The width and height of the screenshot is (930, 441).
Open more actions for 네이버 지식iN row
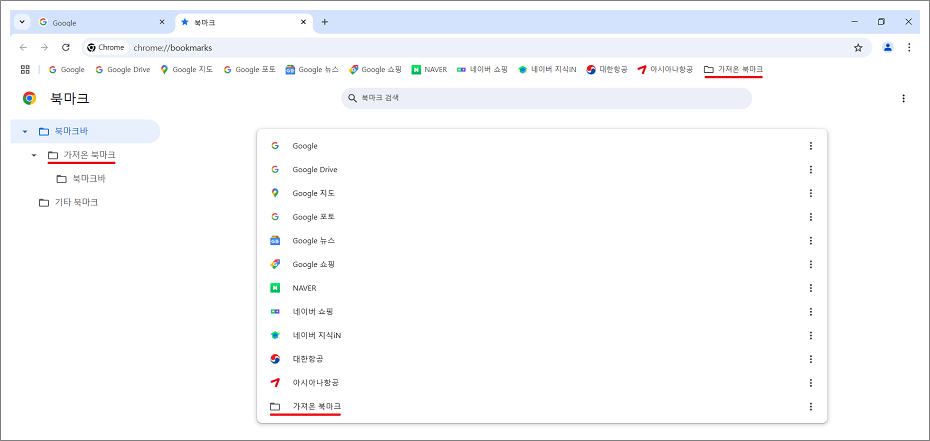[x=811, y=335]
